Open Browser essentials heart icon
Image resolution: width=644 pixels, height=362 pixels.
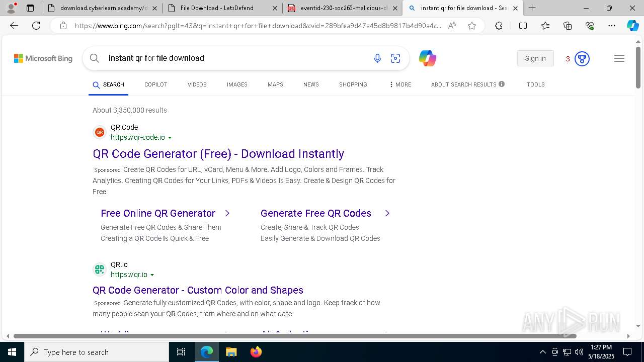tap(590, 26)
